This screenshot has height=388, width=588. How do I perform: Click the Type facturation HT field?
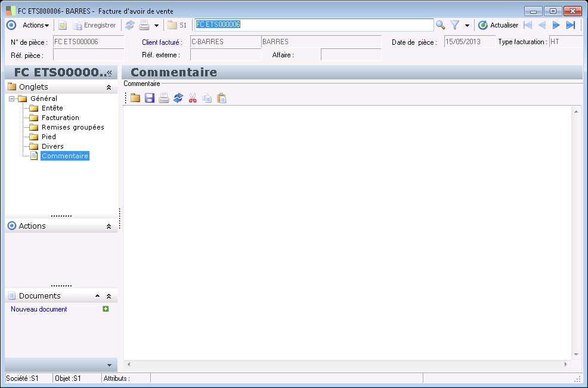coord(565,42)
